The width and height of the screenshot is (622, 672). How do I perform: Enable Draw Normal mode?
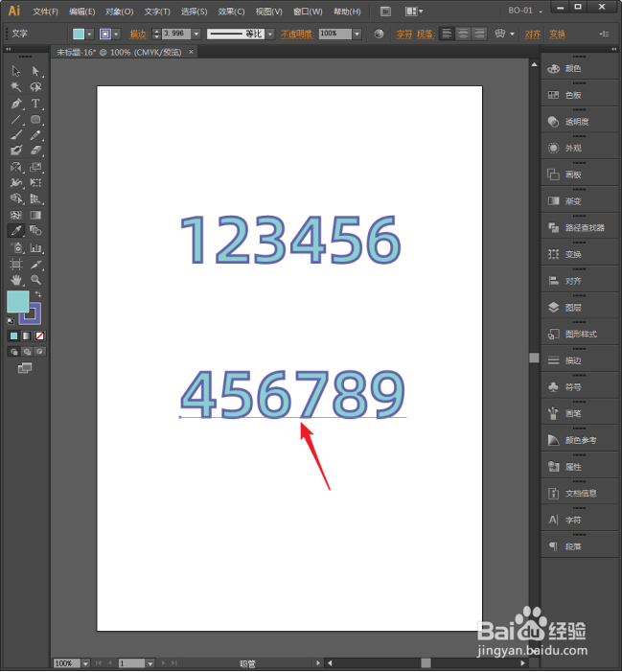click(13, 352)
